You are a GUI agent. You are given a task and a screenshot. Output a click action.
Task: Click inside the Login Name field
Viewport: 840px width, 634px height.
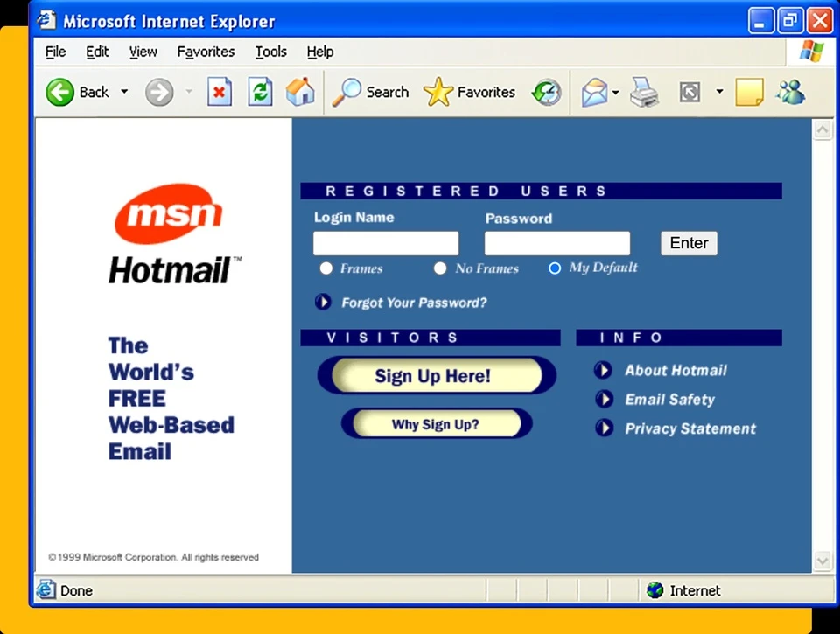pos(385,242)
